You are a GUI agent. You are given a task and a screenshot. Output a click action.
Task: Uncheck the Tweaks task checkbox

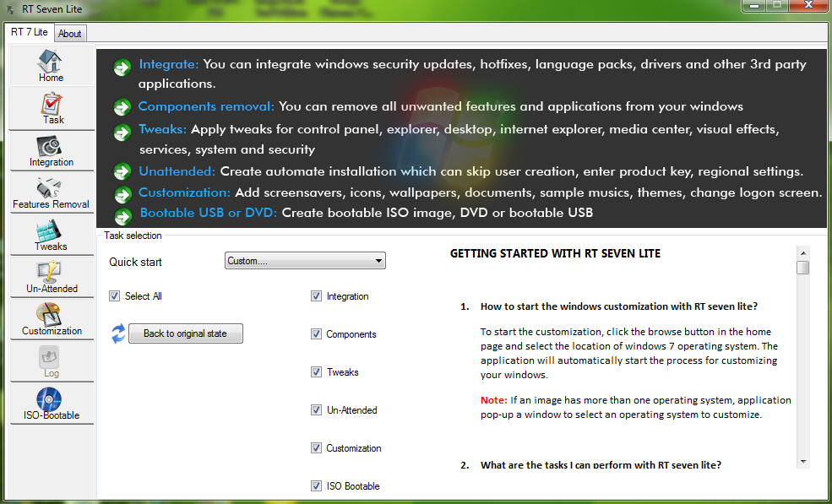pyautogui.click(x=316, y=372)
